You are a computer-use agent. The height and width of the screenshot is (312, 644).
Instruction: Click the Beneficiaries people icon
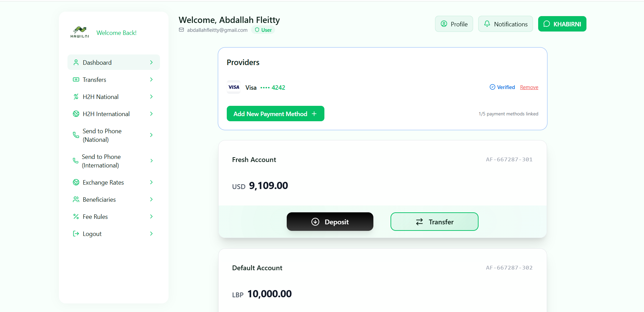pyautogui.click(x=76, y=200)
